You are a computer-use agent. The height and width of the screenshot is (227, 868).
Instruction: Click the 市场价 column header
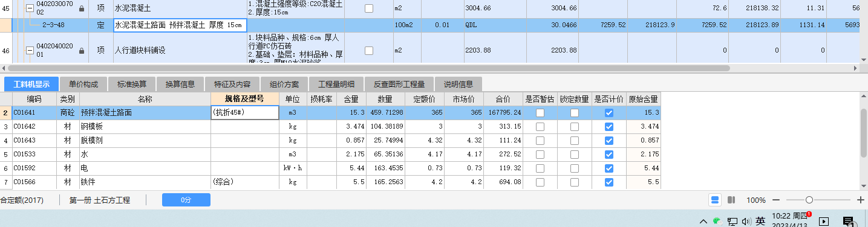click(x=464, y=99)
